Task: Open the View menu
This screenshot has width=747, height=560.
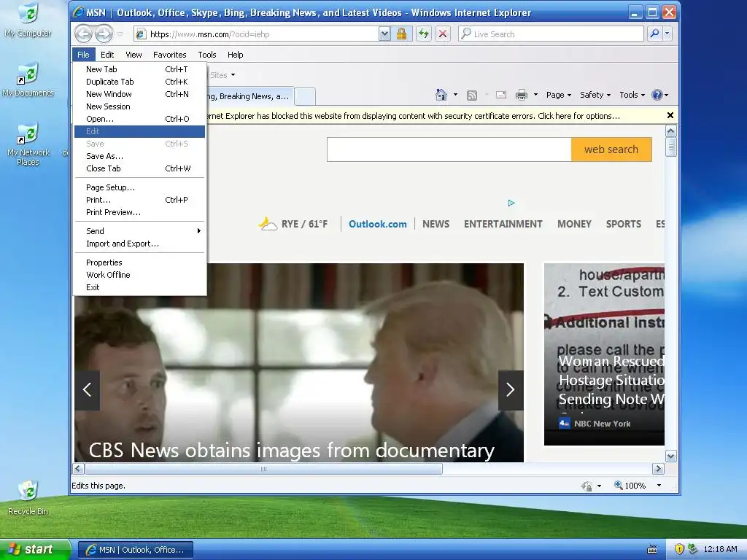Action: click(133, 55)
